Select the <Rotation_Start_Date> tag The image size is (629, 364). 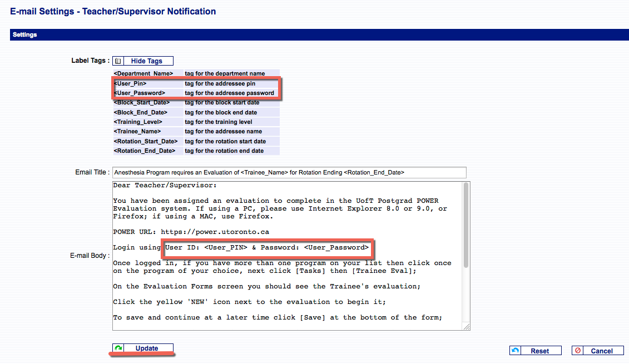pyautogui.click(x=145, y=141)
